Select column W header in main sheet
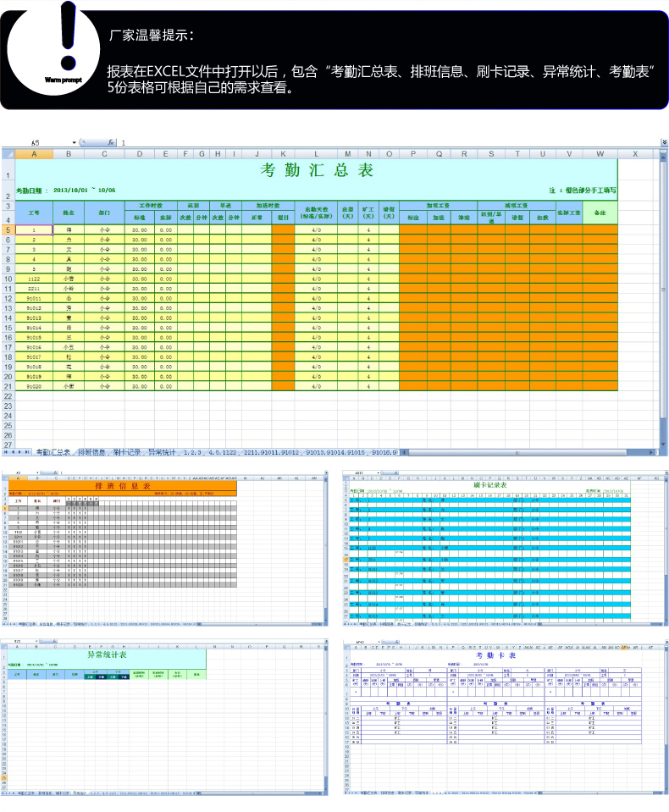This screenshot has width=669, height=812. point(600,154)
